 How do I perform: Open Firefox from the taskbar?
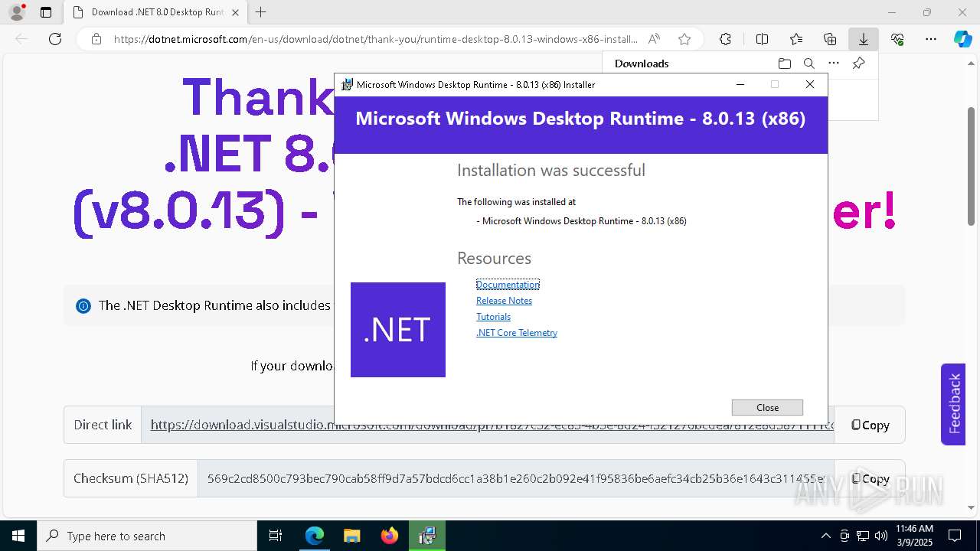coord(389,536)
